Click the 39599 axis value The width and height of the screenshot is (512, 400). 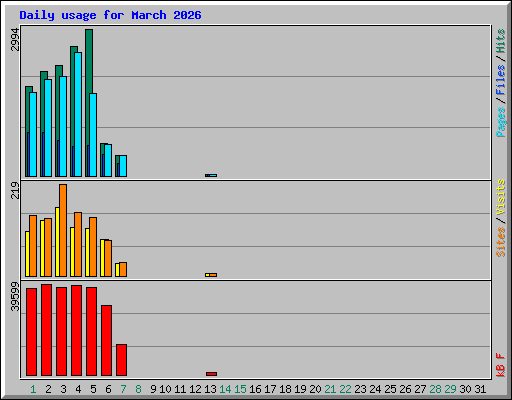(15, 296)
